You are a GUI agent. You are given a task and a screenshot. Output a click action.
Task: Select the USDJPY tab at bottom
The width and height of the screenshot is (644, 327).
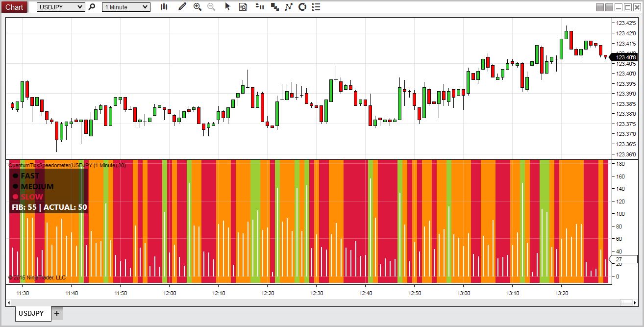(33, 313)
